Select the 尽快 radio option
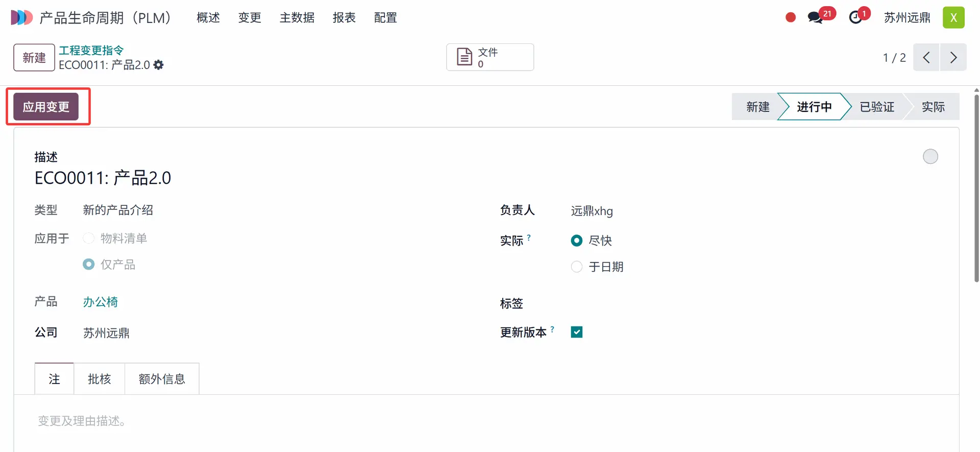Screen dimensions: 980x452 click(577, 241)
